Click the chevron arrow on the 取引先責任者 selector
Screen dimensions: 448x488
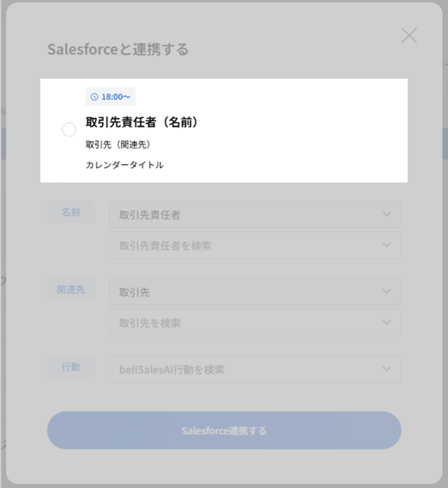(x=386, y=214)
